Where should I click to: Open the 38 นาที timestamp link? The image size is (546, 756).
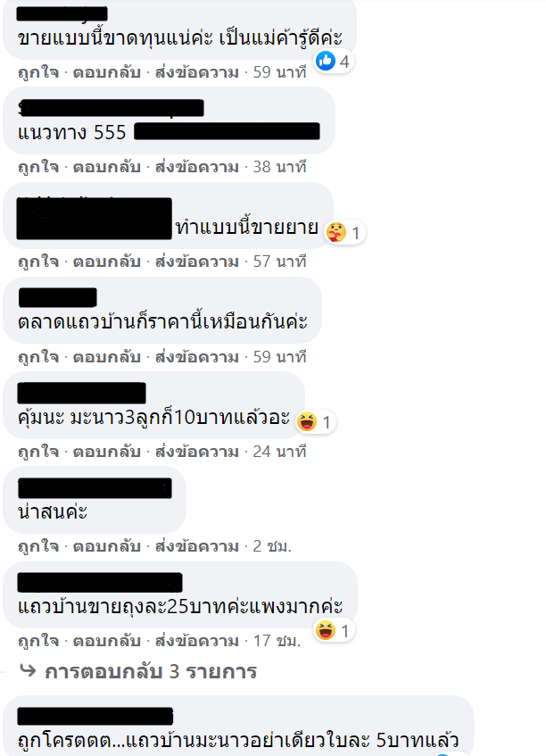(279, 167)
